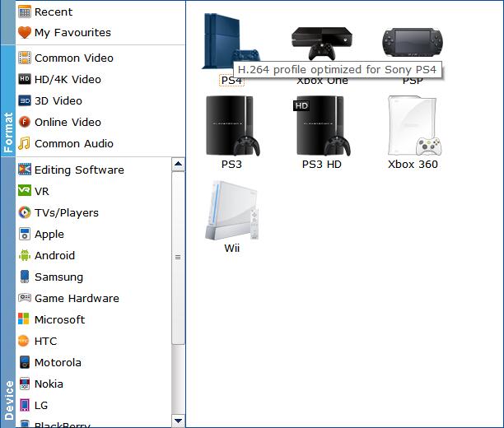Select the Samsung phone icon
Image resolution: width=504 pixels, height=428 pixels.
coord(25,277)
